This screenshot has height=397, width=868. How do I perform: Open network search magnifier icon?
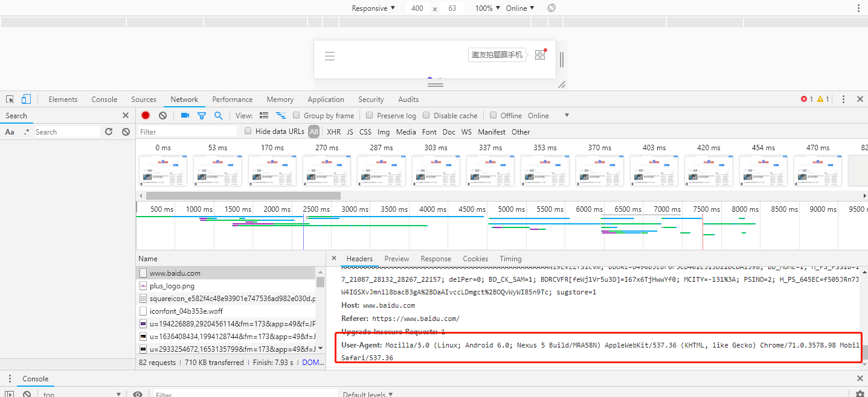[219, 115]
